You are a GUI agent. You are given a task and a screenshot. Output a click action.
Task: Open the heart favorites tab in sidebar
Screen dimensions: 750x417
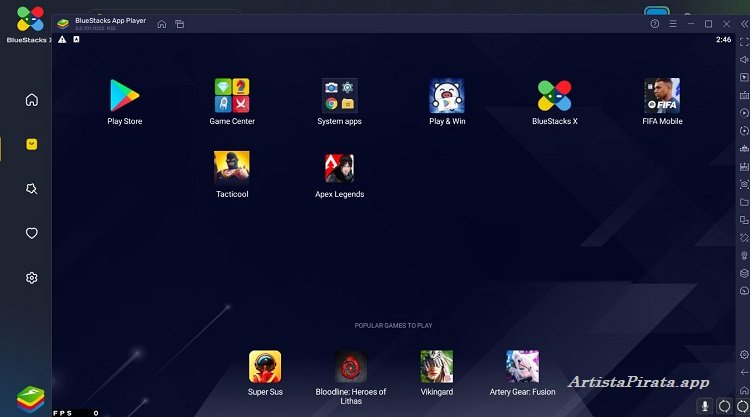[x=32, y=233]
